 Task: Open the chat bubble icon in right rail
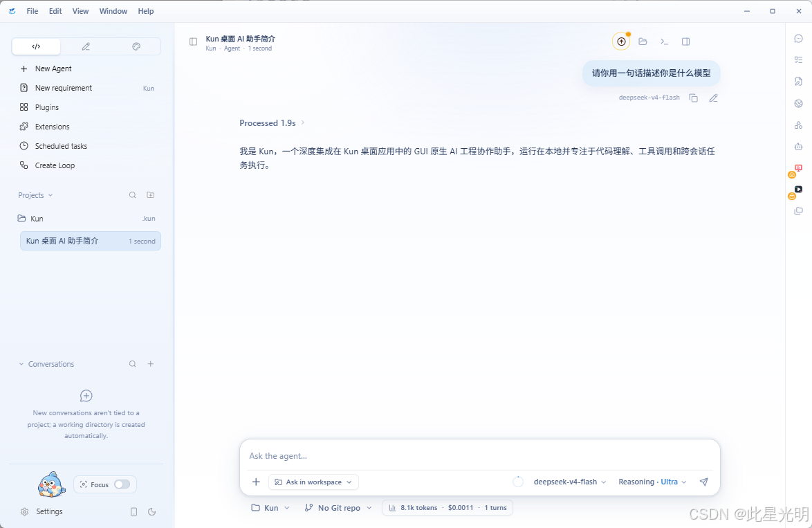pos(799,39)
